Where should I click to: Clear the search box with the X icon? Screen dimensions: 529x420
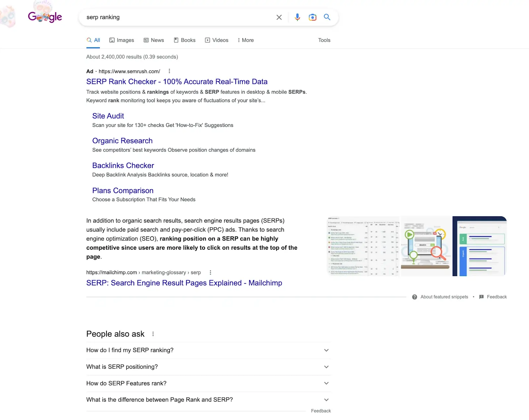tap(279, 17)
